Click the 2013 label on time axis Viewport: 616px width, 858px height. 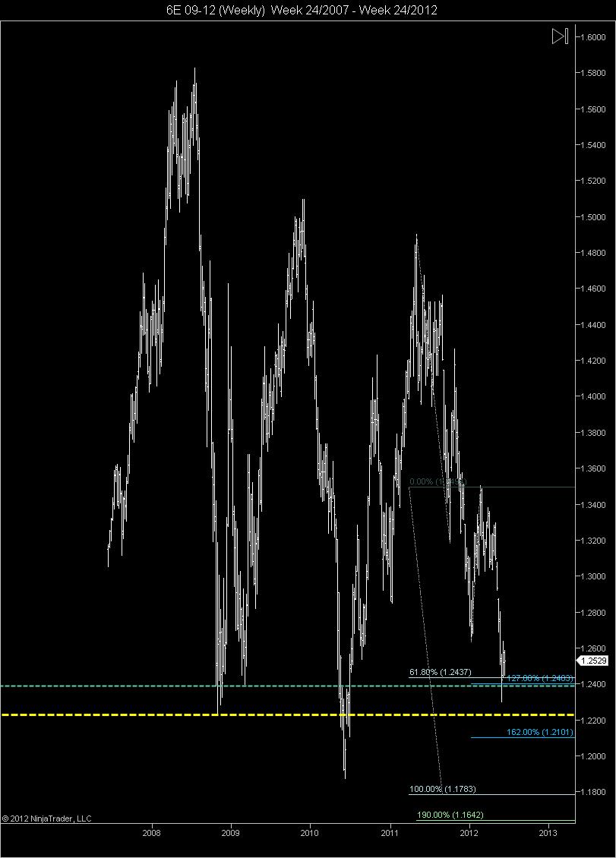(x=548, y=833)
